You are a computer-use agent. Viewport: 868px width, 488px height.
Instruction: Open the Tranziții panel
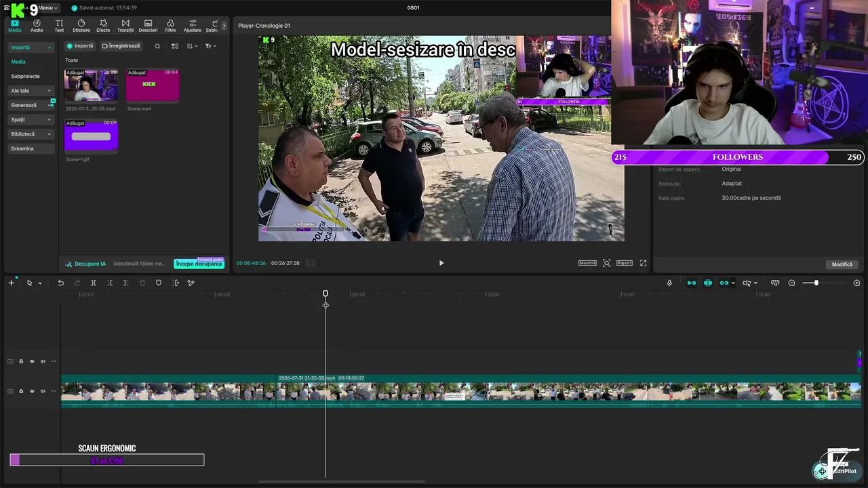[x=125, y=26]
